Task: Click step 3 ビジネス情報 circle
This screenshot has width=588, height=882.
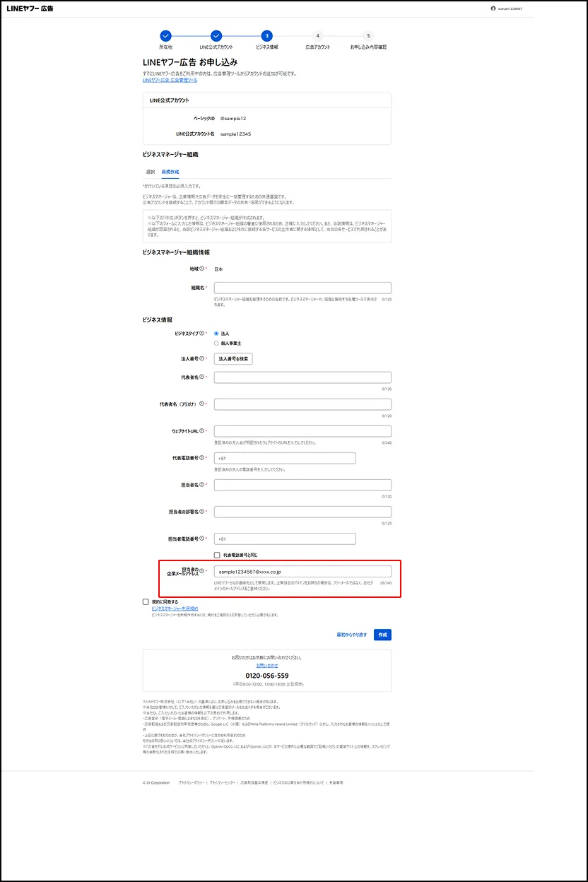Action: point(266,35)
